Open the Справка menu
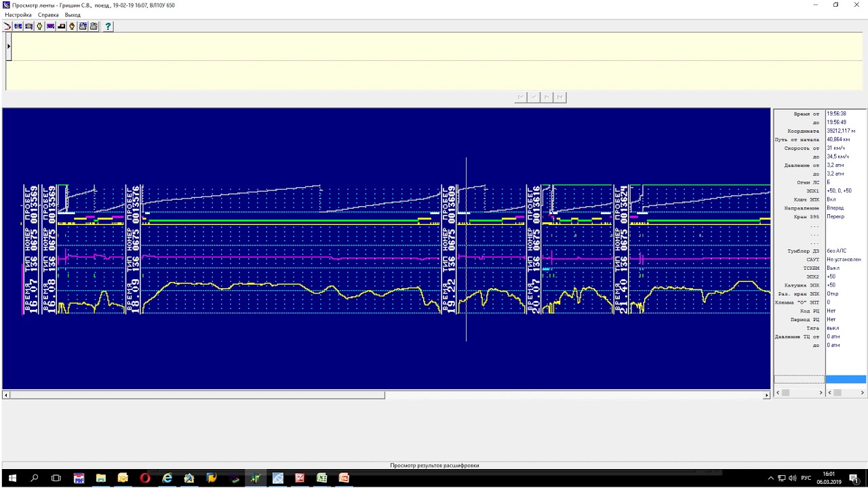Viewport: 868px width, 488px height. coord(48,15)
